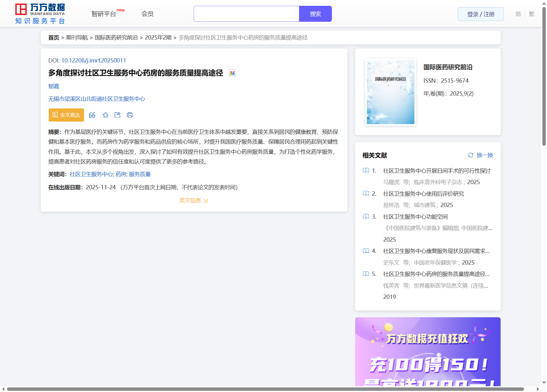Open the 期刊导航 breadcrumb link
Viewport: 547px width, 392px height.
click(77, 38)
